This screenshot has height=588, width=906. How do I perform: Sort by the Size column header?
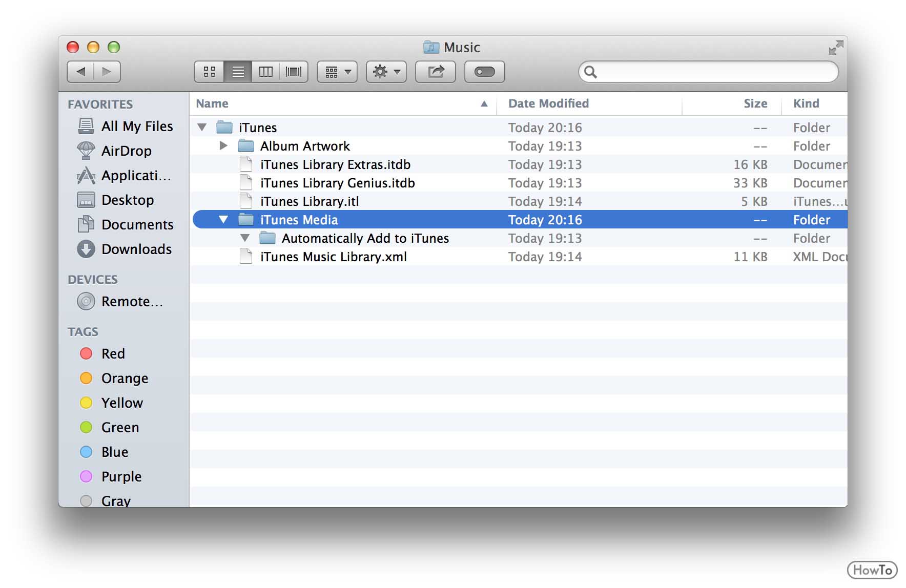[x=731, y=103]
